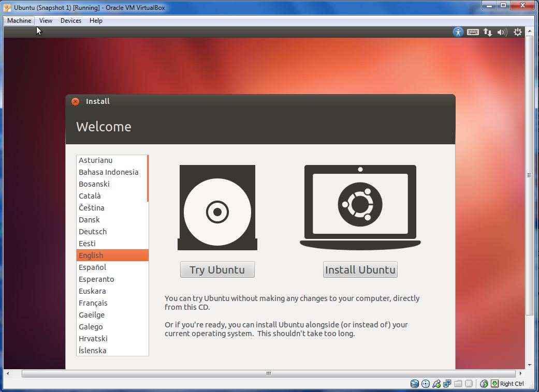Screen dimensions: 539x392
Task: Click the horizontal scrollbar right arrow
Action: (520, 373)
